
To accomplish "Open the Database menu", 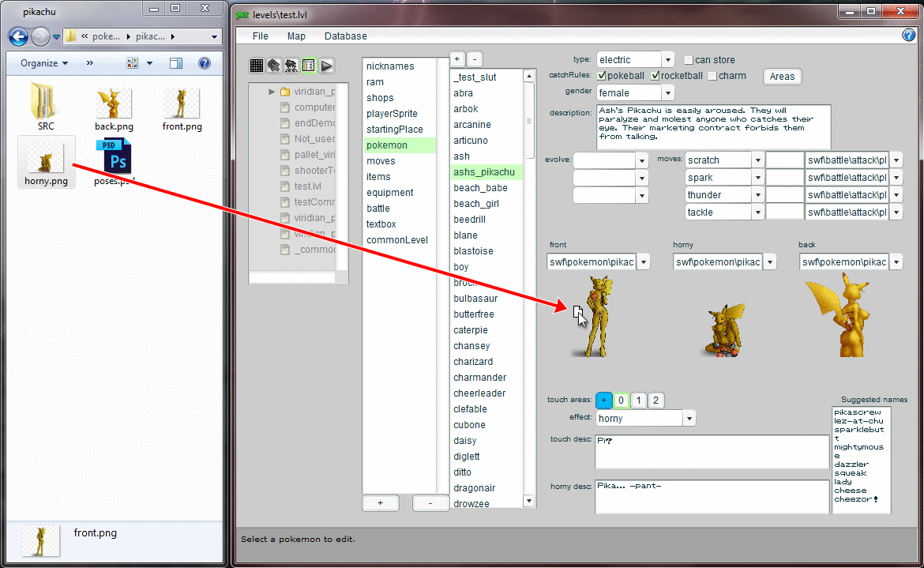I will [345, 36].
